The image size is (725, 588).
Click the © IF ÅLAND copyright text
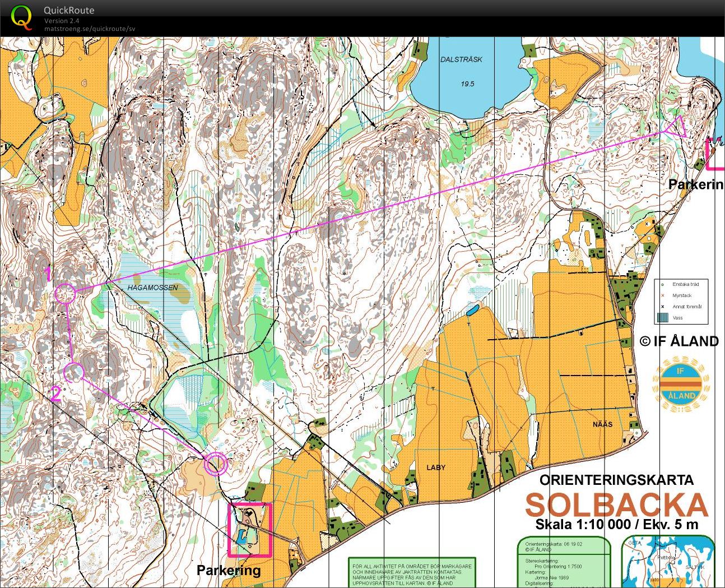tap(680, 341)
